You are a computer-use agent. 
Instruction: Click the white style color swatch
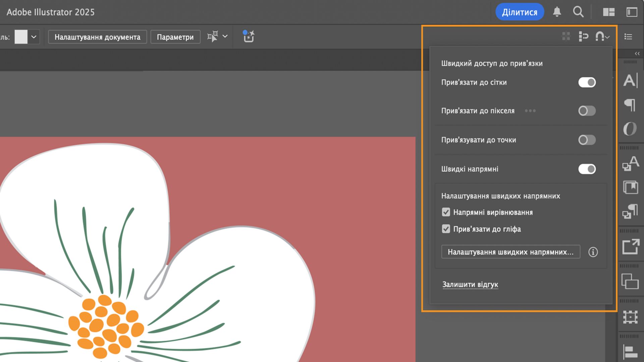21,37
